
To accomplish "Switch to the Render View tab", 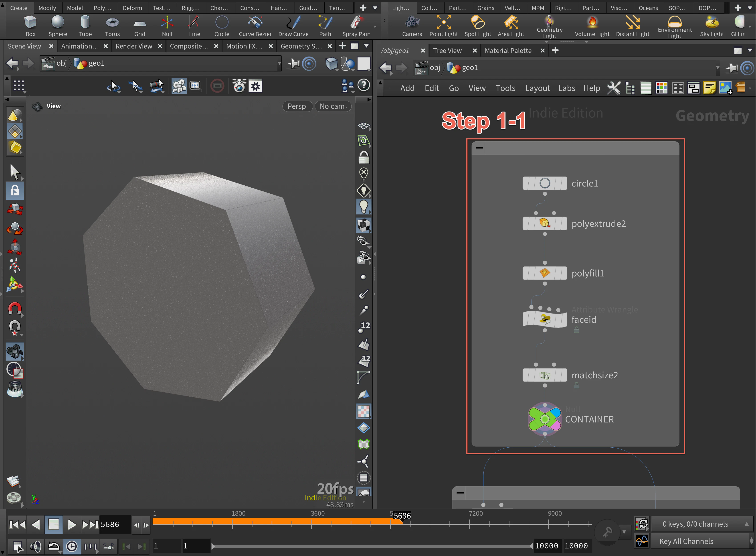I will pyautogui.click(x=133, y=46).
